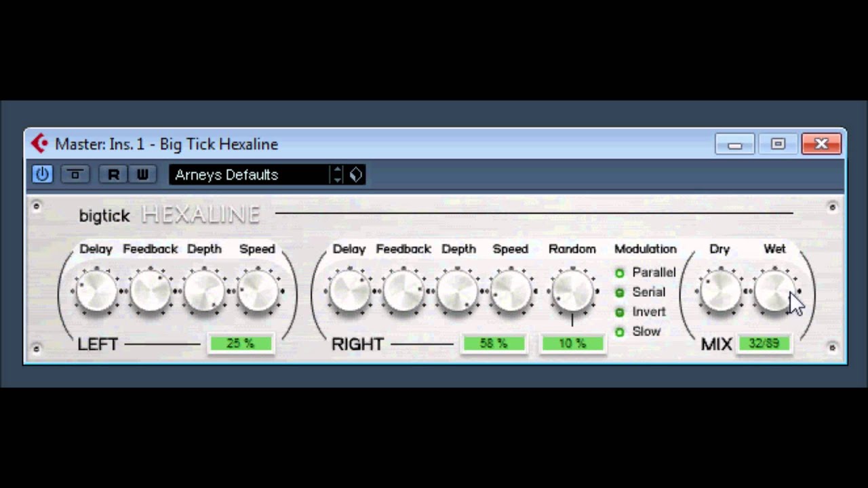Image resolution: width=868 pixels, height=488 pixels.
Task: Click the Random 10 % value display
Action: 572,344
